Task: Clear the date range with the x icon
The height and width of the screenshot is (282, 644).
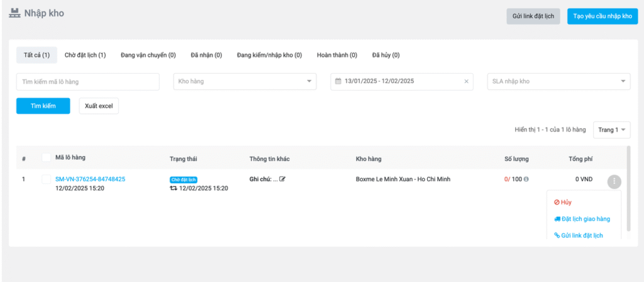Action: [466, 81]
